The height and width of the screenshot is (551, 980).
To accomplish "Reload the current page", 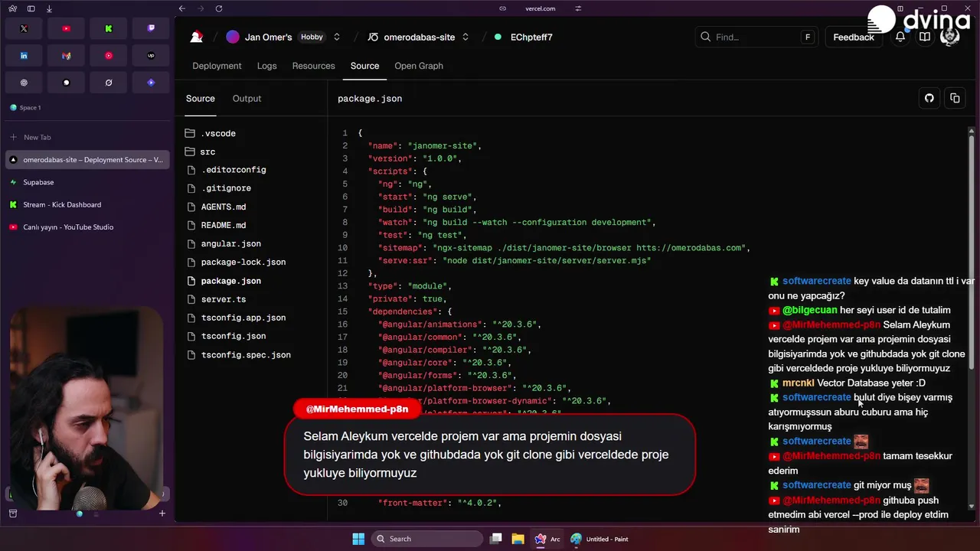I will coord(219,8).
